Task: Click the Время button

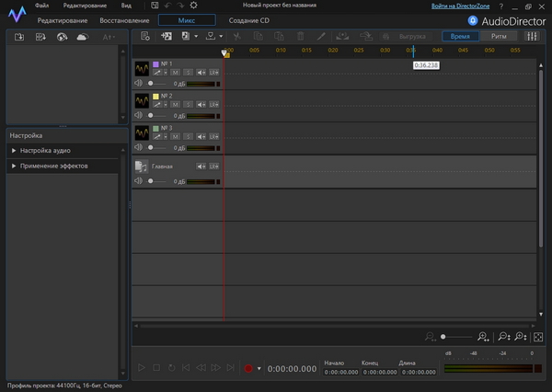Action: click(x=460, y=36)
